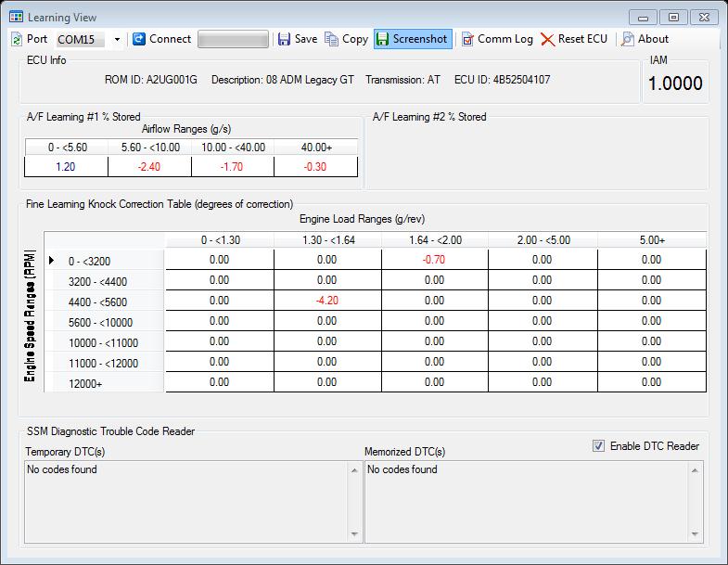Select the COM15 port combo box field
The height and width of the screenshot is (565, 728).
(x=82, y=40)
